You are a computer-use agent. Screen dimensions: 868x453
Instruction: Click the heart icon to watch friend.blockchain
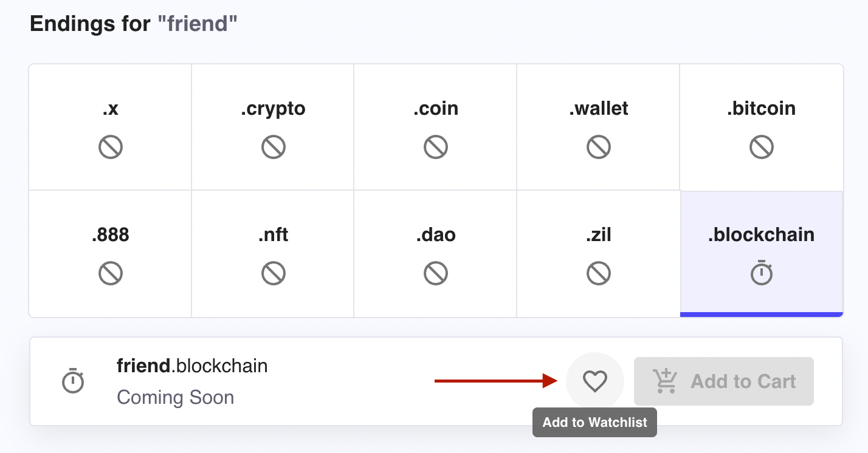point(594,381)
